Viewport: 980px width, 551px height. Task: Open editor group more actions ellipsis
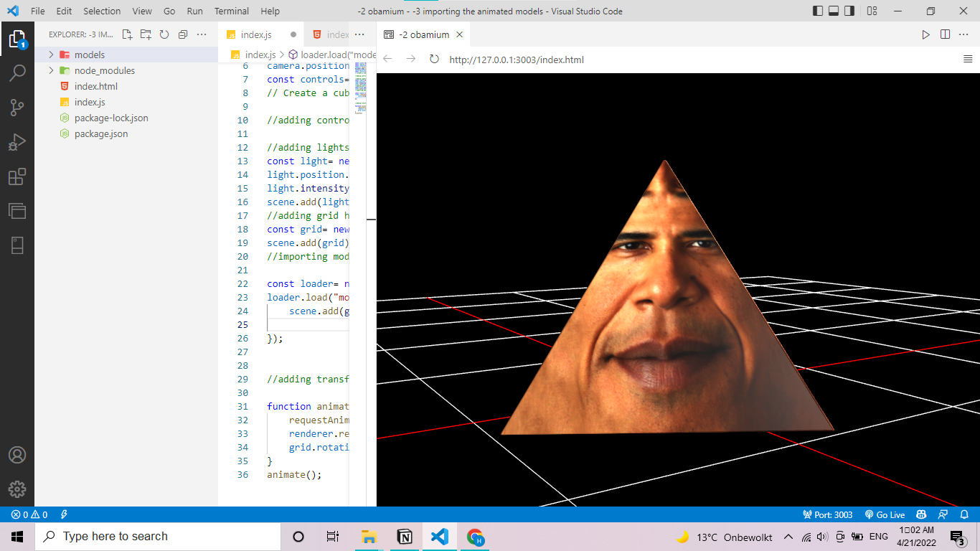point(360,34)
